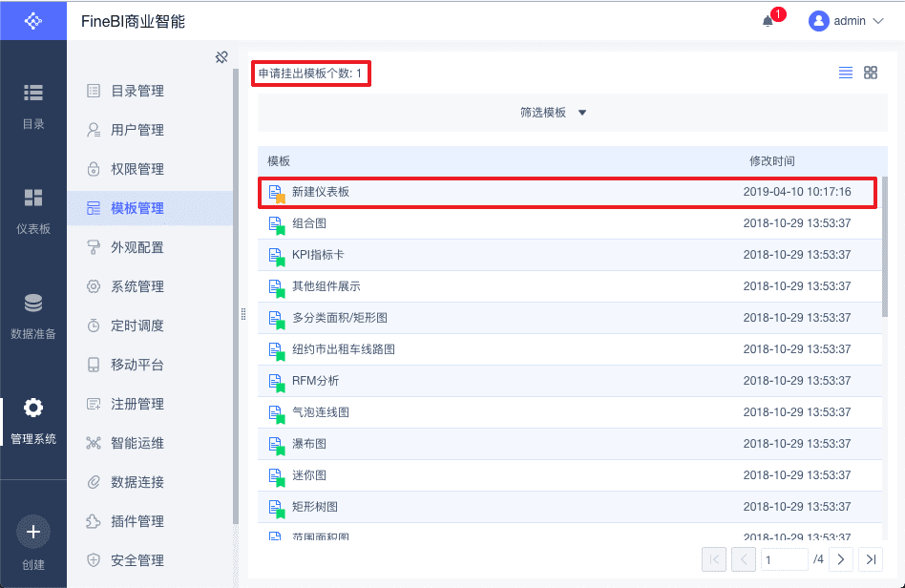Click the Create (创建) plus button
Image resolution: width=905 pixels, height=588 pixels.
(x=33, y=532)
